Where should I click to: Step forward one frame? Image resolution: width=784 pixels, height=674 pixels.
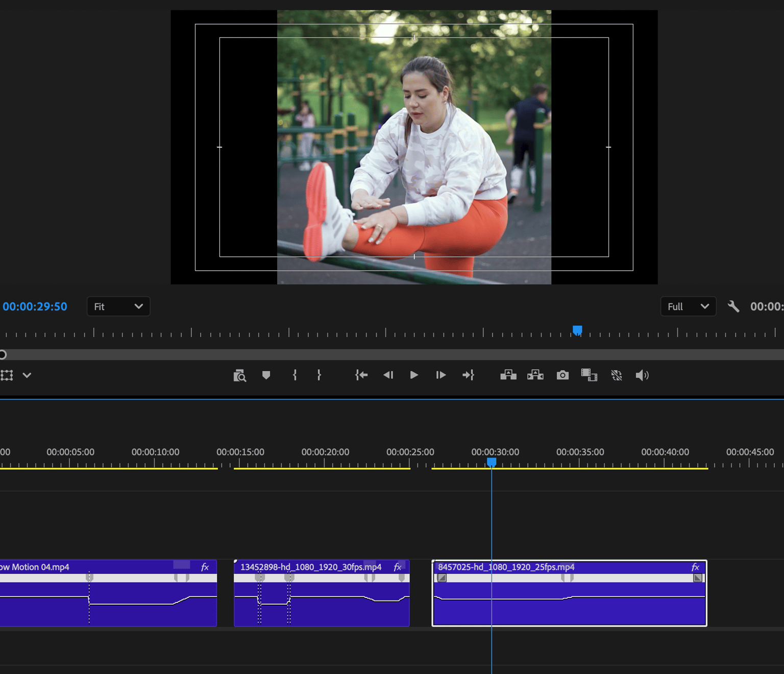[x=441, y=375]
